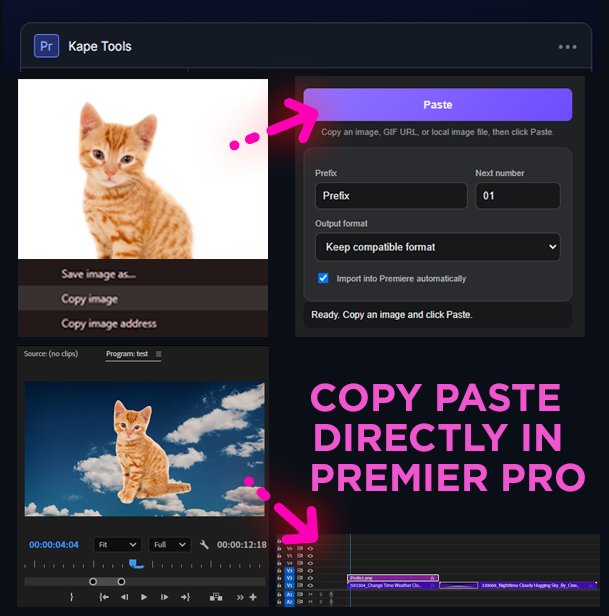Image resolution: width=609 pixels, height=616 pixels.
Task: Click the orange kitten image thumbnail
Action: [143, 169]
